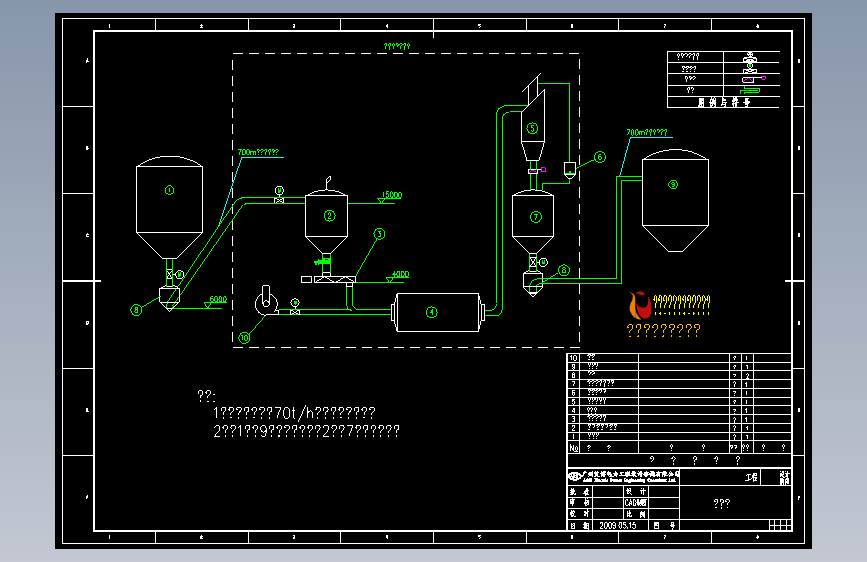
Task: Click the elevation label 6000
Action: tap(216, 301)
